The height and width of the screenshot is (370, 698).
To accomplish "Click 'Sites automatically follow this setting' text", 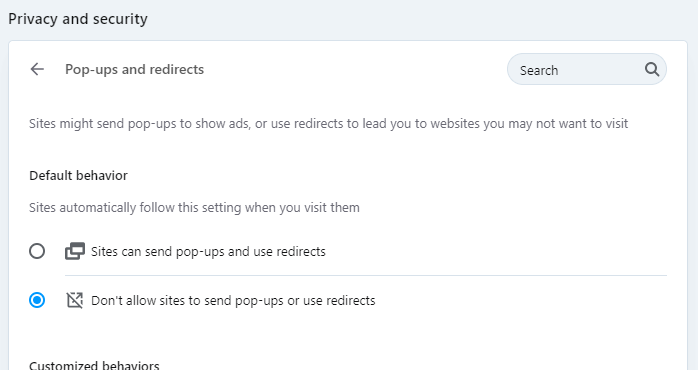I will click(194, 207).
